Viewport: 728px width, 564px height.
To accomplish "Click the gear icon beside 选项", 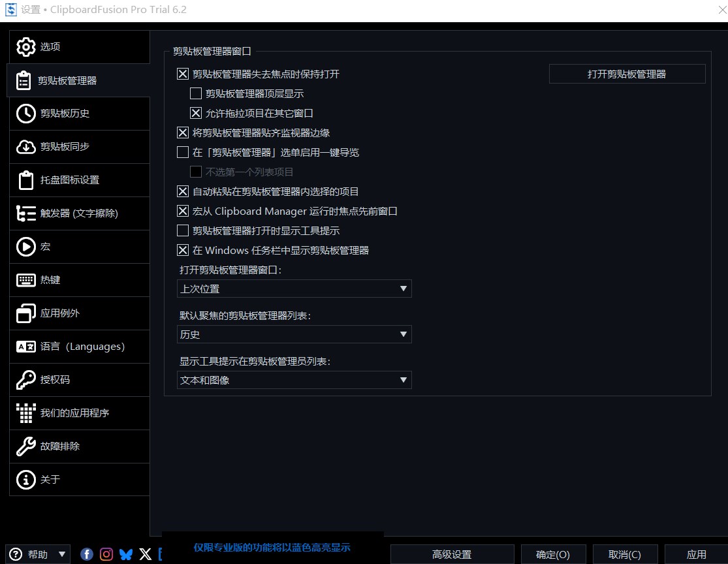I will pyautogui.click(x=26, y=47).
